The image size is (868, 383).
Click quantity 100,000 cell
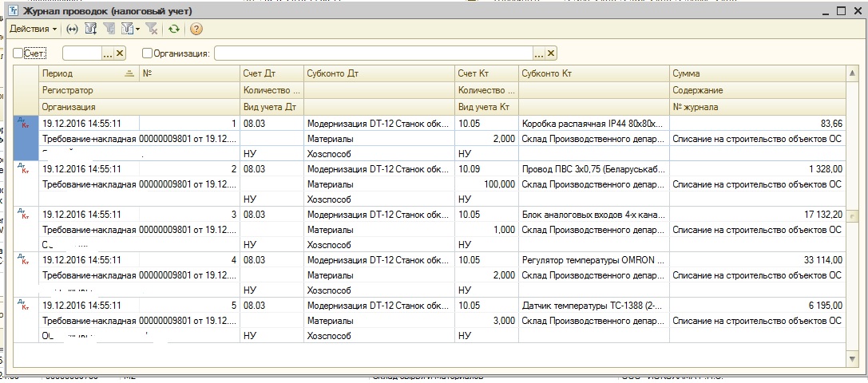(x=486, y=184)
